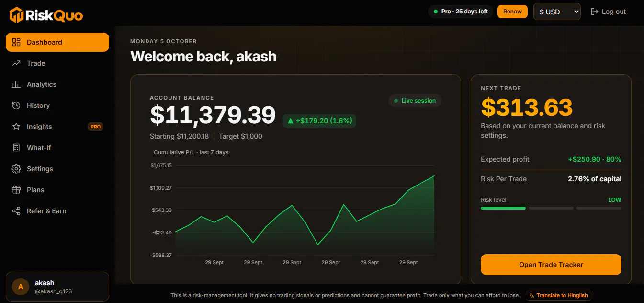This screenshot has height=303, width=644.
Task: Click the Renew button
Action: pos(512,12)
